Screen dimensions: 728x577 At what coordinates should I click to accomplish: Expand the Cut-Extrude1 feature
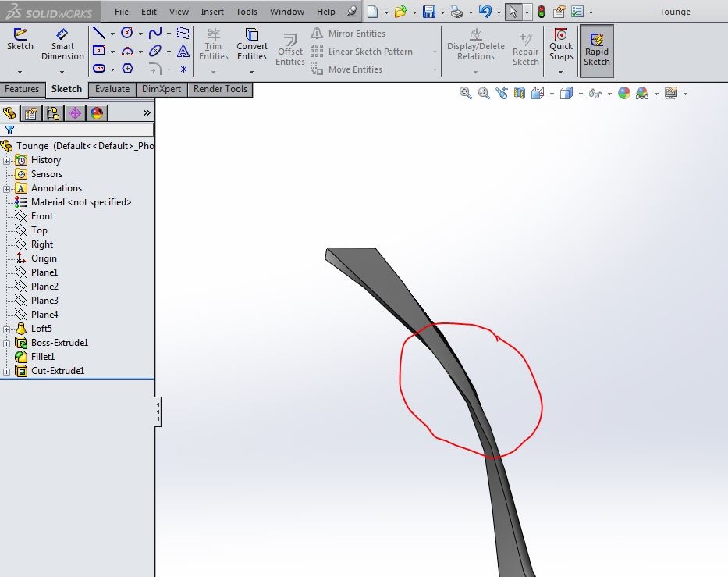coord(6,372)
